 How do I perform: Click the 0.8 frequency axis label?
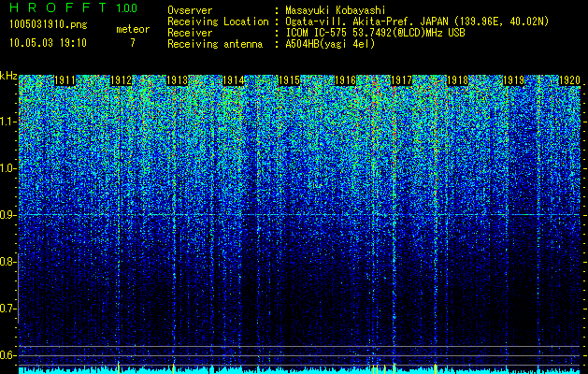point(7,262)
